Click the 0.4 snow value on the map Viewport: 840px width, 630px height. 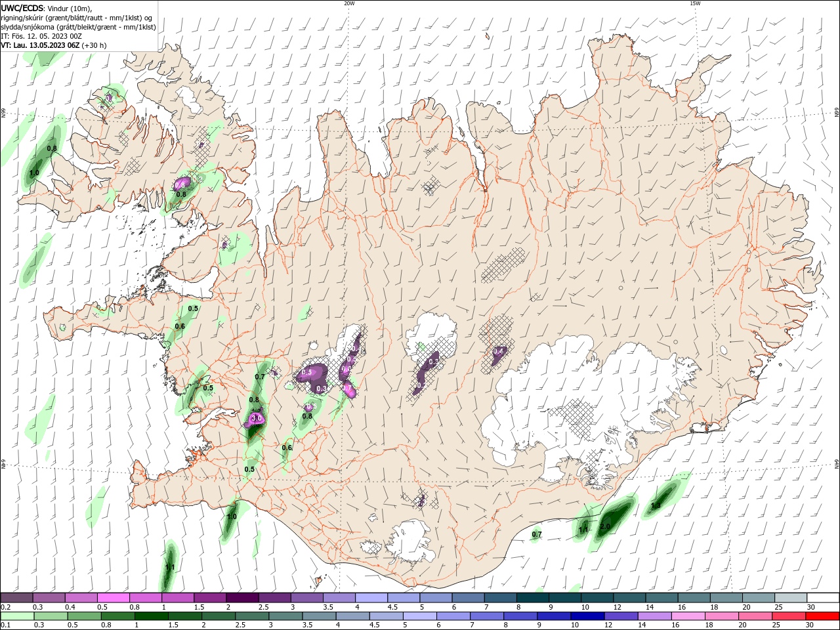498,352
